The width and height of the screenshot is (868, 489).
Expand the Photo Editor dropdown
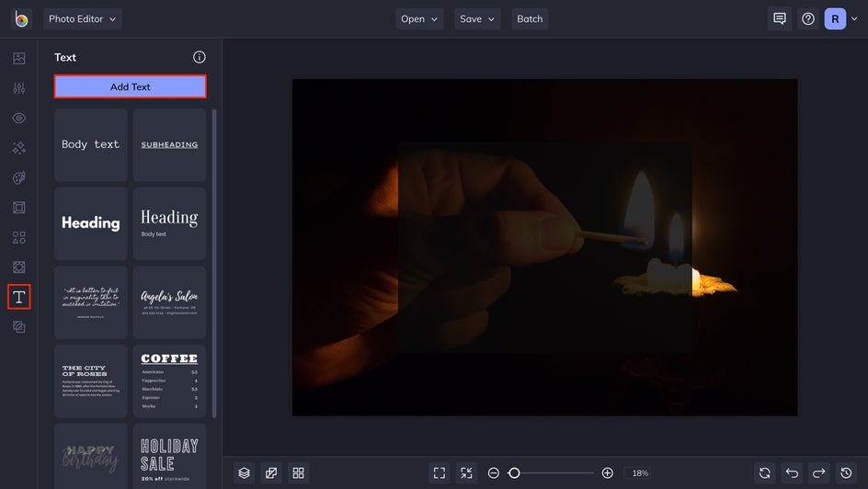pos(83,18)
